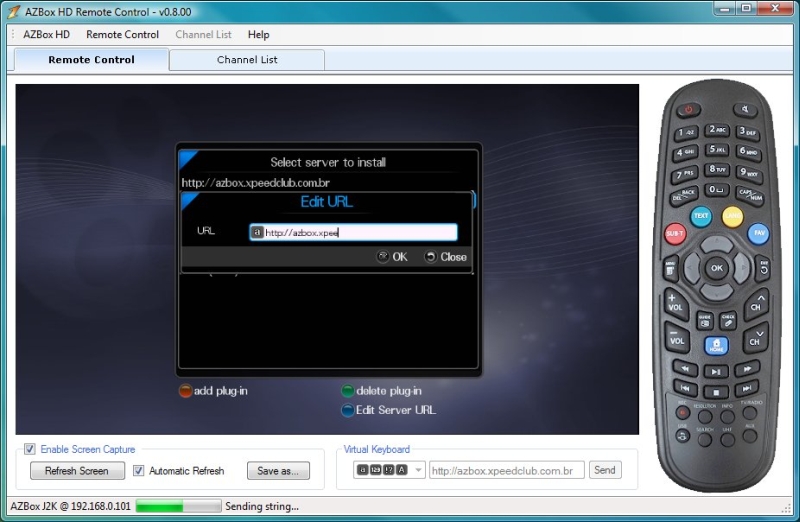
Task: Click the fast-forward button on the remote
Action: (747, 368)
